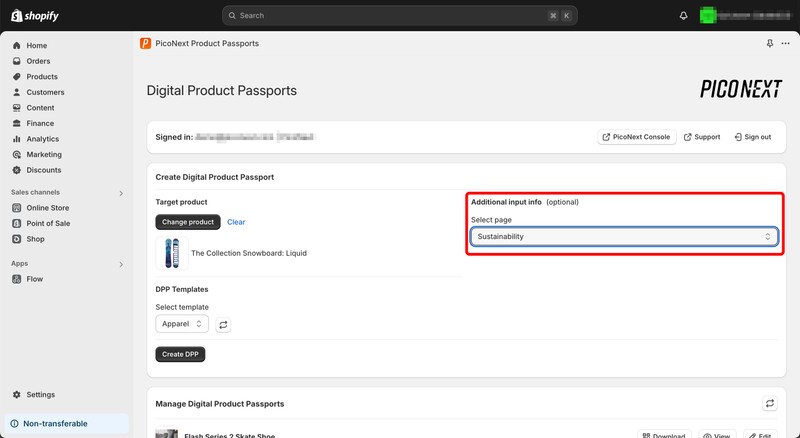The height and width of the screenshot is (438, 800).
Task: Open the PicoNext Console
Action: (x=637, y=137)
